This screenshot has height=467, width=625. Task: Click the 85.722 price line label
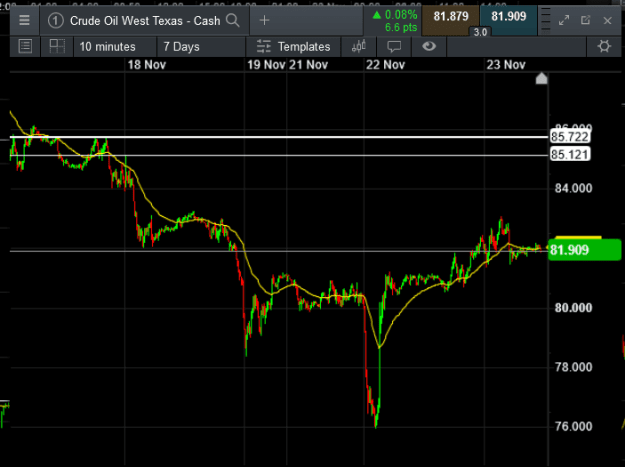tap(570, 137)
